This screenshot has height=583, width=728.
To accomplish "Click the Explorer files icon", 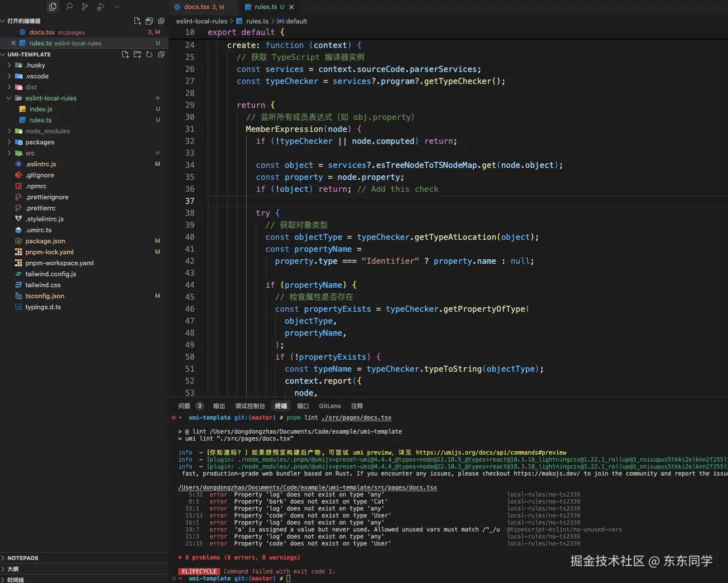I will coord(53,7).
